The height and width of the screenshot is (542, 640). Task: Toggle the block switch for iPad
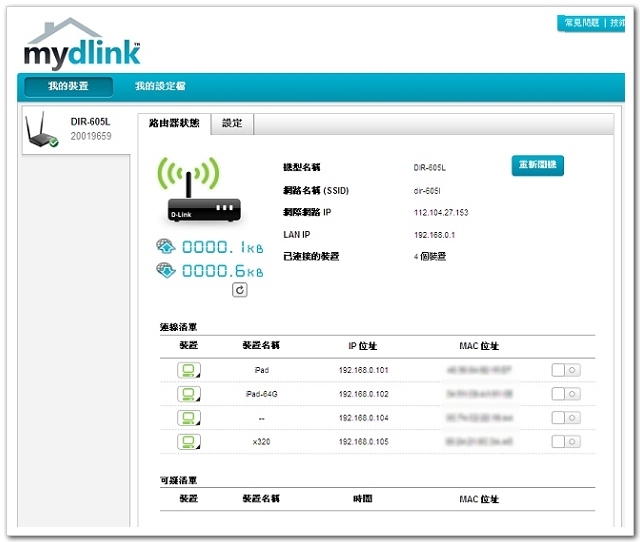[x=566, y=370]
